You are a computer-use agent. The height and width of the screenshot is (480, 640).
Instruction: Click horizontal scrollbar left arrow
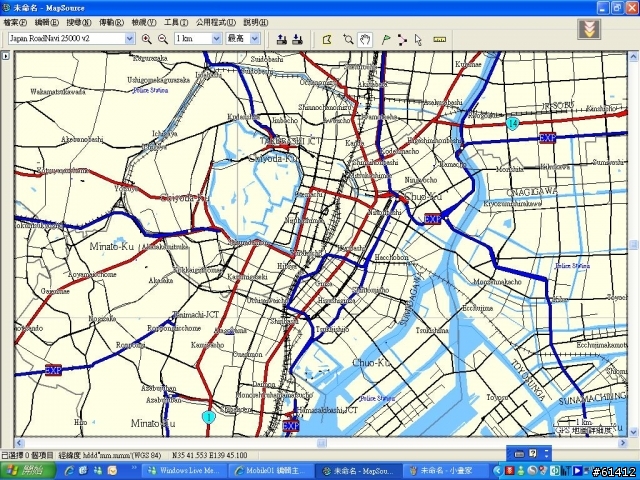pos(19,443)
